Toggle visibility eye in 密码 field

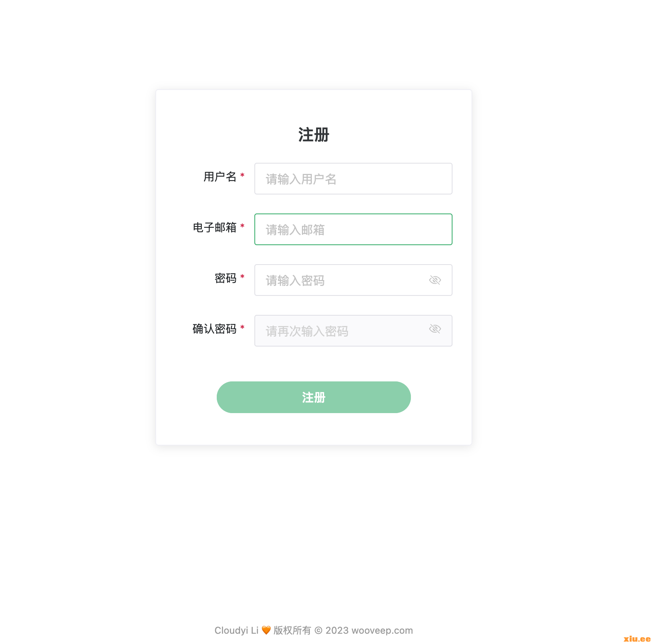tap(435, 280)
